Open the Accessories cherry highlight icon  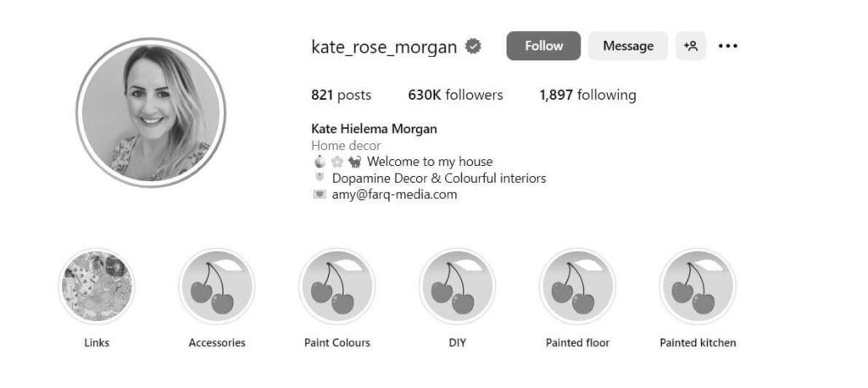coord(217,286)
